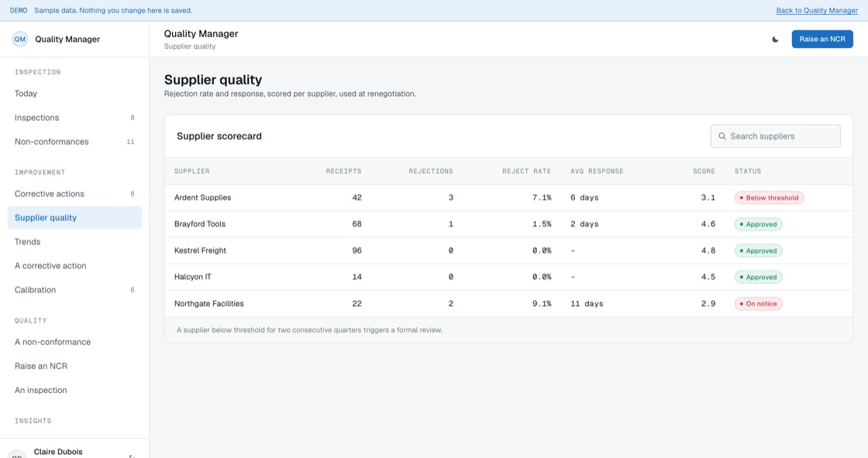The width and height of the screenshot is (868, 458).
Task: Click the score 4.5 for Halcyon IT
Action: pyautogui.click(x=708, y=277)
